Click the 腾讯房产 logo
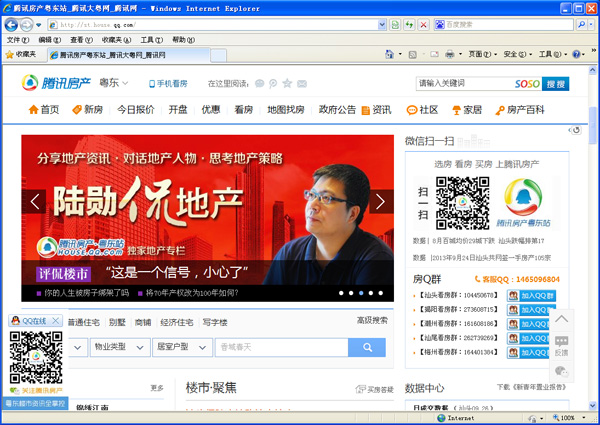This screenshot has width=600, height=425. [x=56, y=83]
